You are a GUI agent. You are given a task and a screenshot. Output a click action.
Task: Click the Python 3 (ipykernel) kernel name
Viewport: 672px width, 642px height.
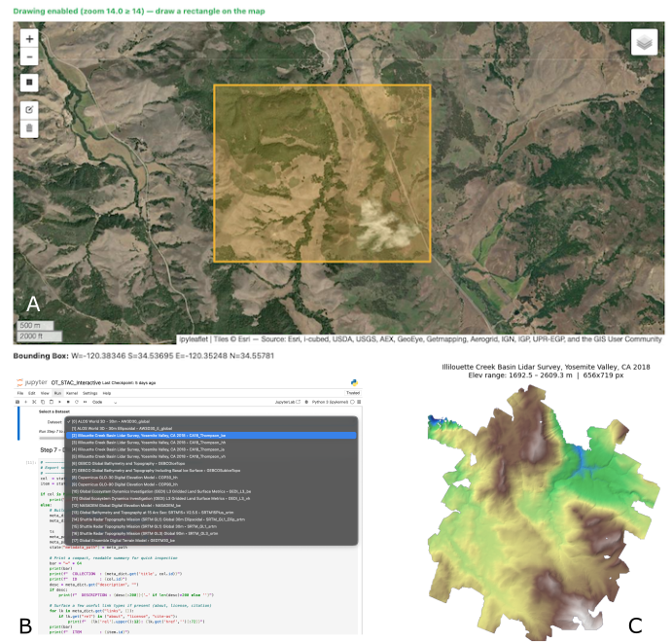click(330, 402)
